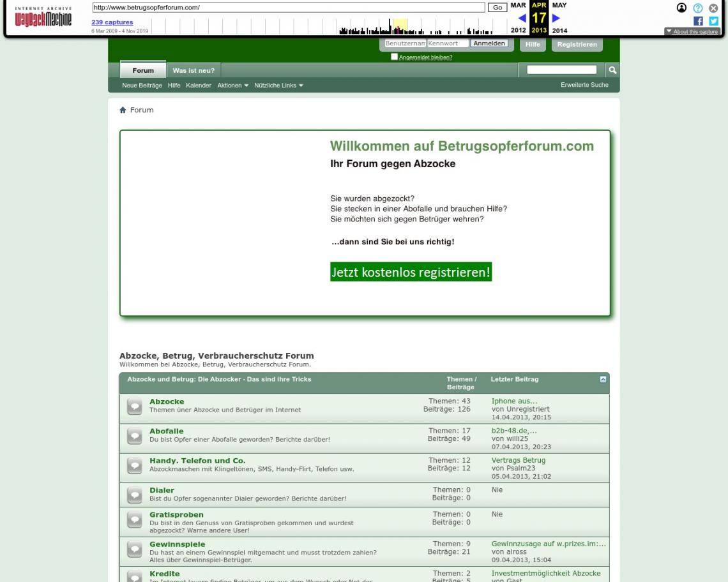The height and width of the screenshot is (582, 728).
Task: Share capture on Twitter
Action: click(x=713, y=21)
